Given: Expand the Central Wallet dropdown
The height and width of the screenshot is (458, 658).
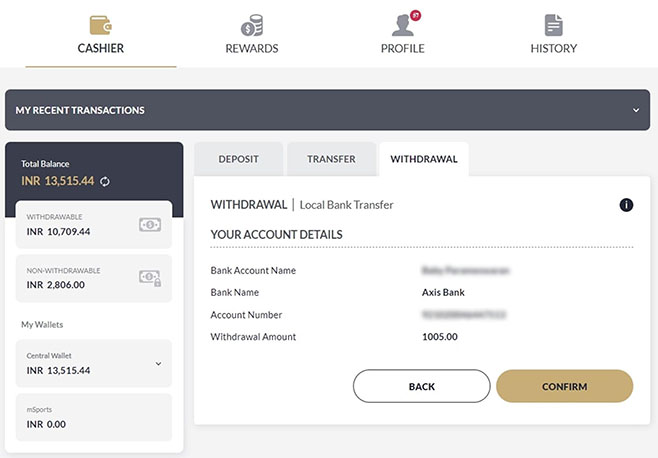Looking at the screenshot, I should point(158,364).
